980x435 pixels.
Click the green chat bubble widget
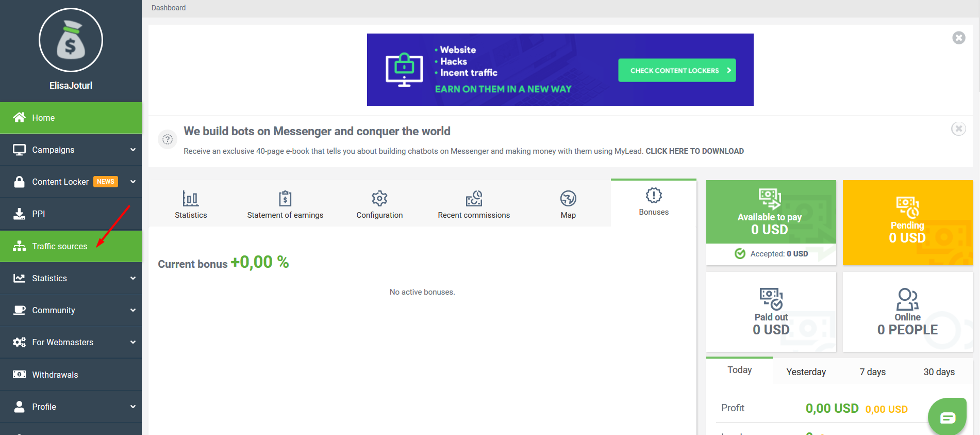pos(947,417)
